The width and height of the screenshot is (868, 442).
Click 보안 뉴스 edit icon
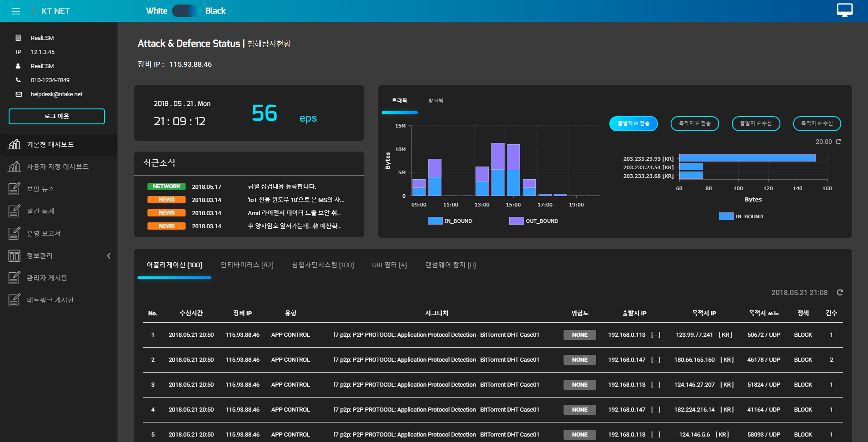(15, 189)
